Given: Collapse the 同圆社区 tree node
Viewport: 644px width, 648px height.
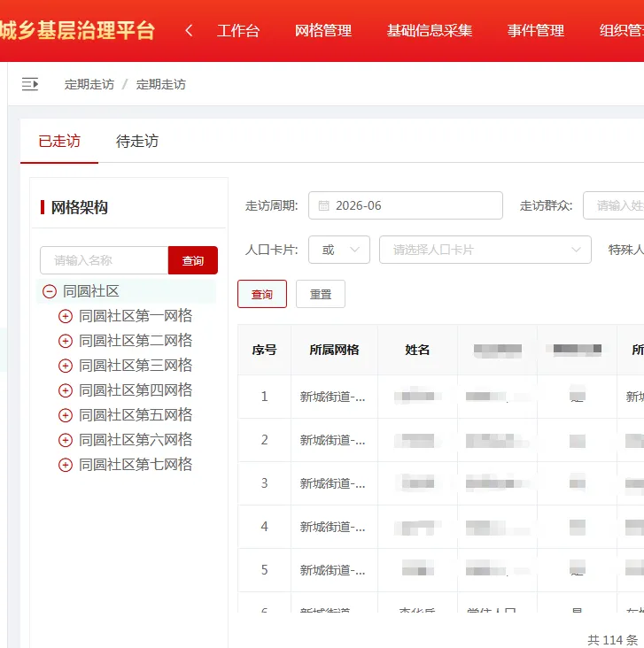Looking at the screenshot, I should pos(50,291).
